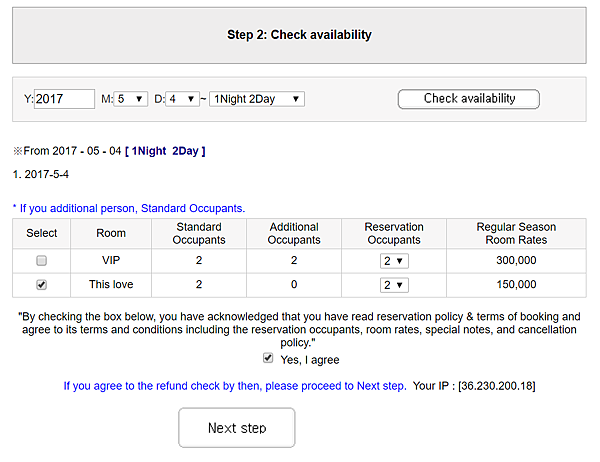Open reservation occupants dropdown for VIP room
This screenshot has height=462, width=600.
coord(394,260)
